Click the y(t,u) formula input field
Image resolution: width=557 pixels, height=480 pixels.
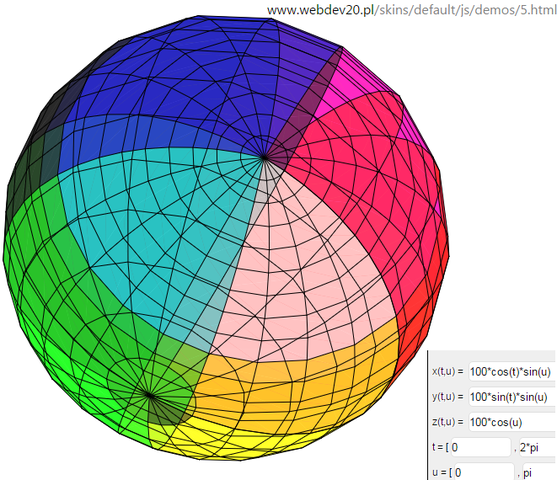513,397
